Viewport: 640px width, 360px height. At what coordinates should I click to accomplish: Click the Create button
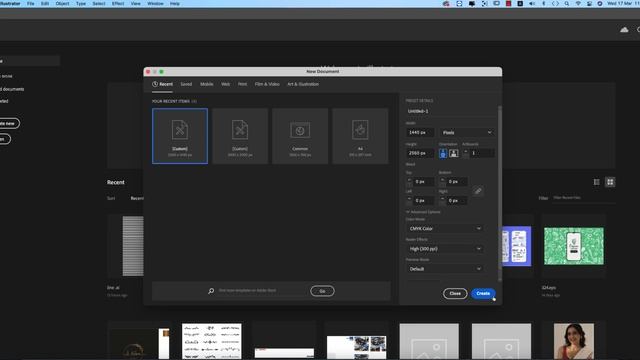pyautogui.click(x=483, y=293)
